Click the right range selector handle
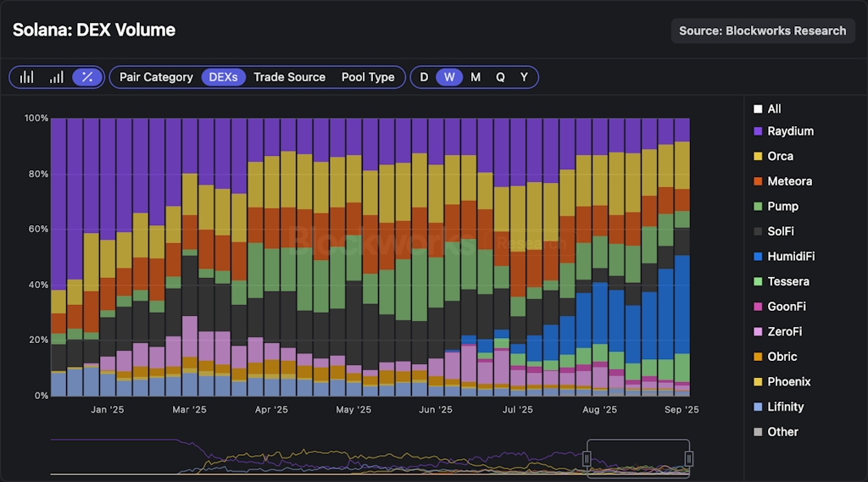The image size is (868, 482). coord(689,458)
